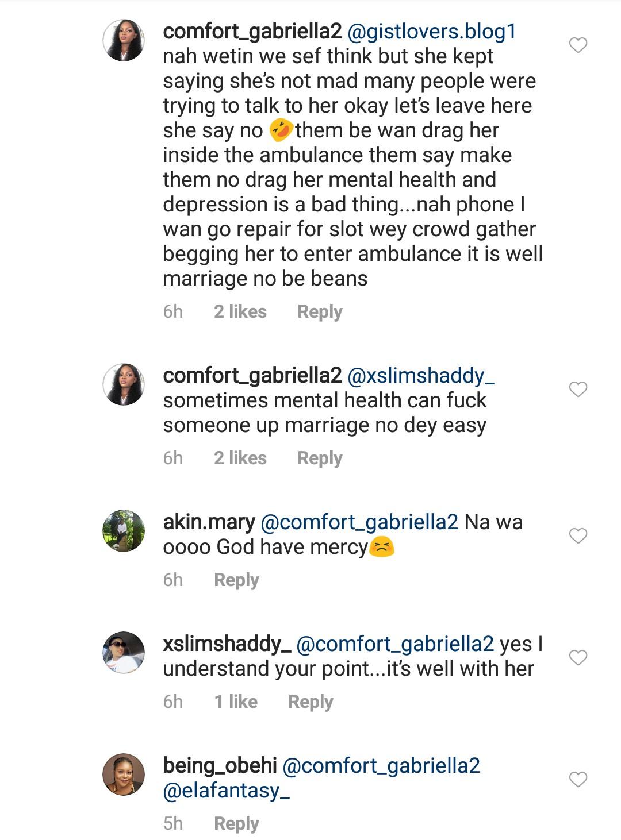
Task: Open the akin.mary username
Action: (209, 522)
